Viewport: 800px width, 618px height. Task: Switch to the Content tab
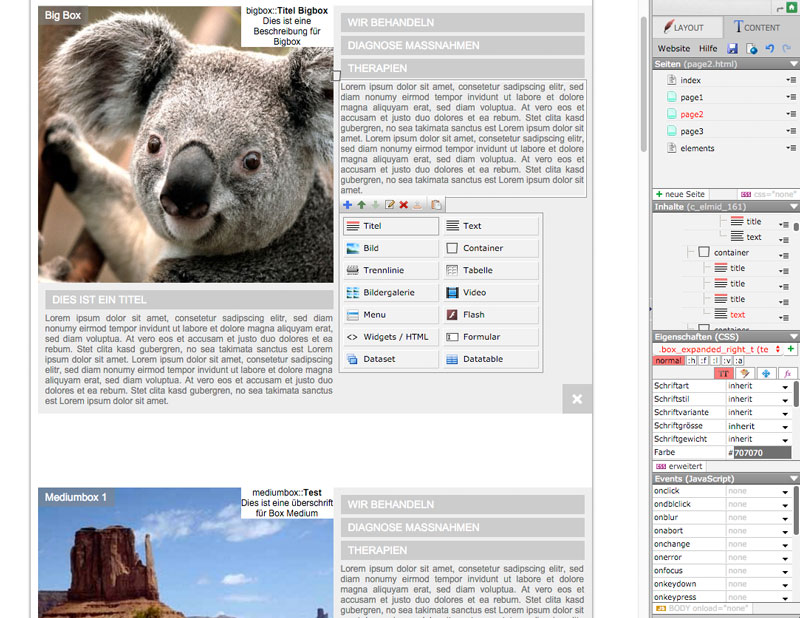756,28
